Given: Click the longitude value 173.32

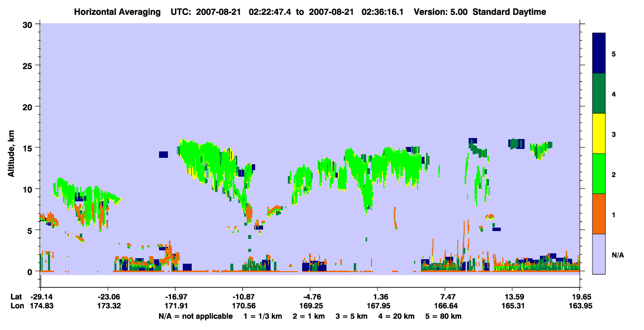Looking at the screenshot, I should tap(108, 306).
